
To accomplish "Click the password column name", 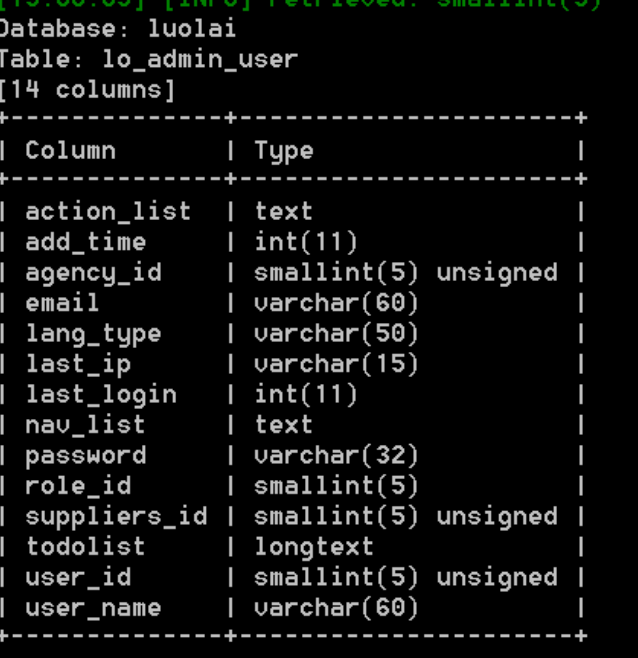I will point(86,457).
